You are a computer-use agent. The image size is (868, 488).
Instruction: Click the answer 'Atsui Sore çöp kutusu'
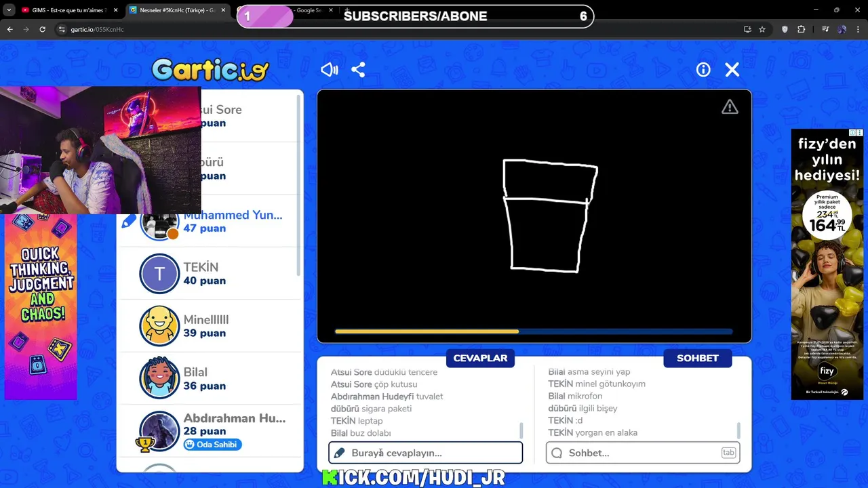tap(374, 384)
